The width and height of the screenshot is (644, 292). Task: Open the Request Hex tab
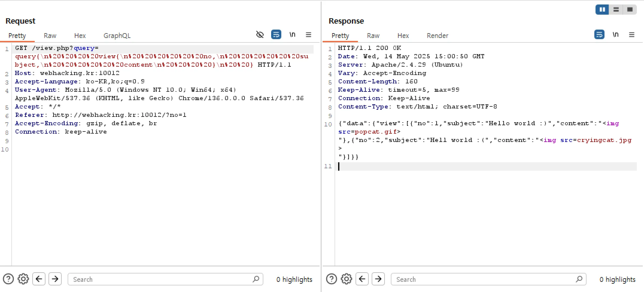pos(80,36)
